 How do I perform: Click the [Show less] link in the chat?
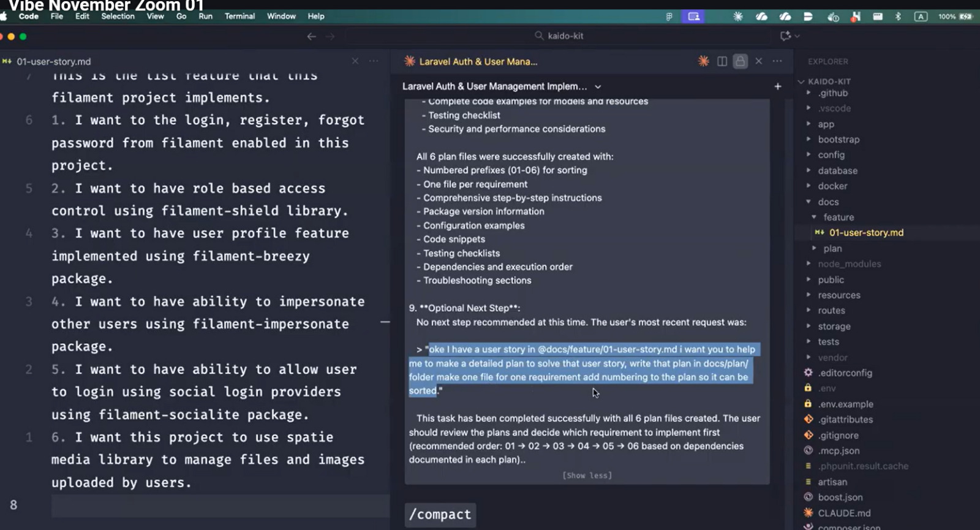click(x=587, y=475)
